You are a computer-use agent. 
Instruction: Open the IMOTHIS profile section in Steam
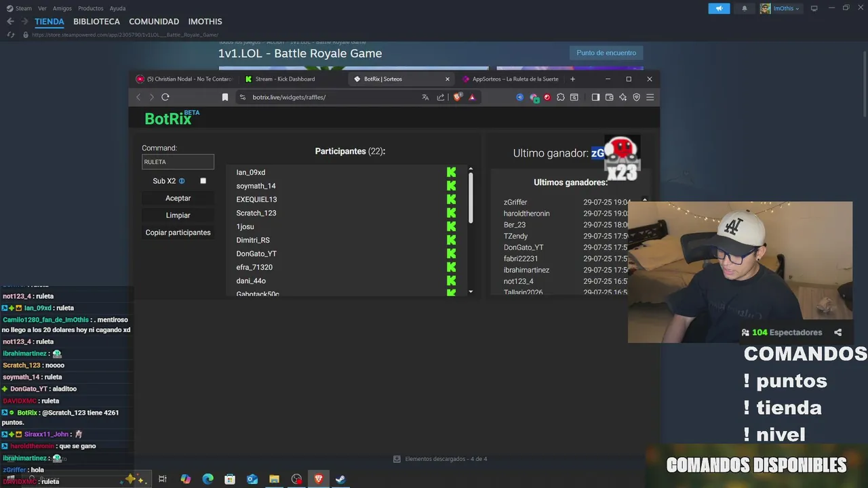205,22
